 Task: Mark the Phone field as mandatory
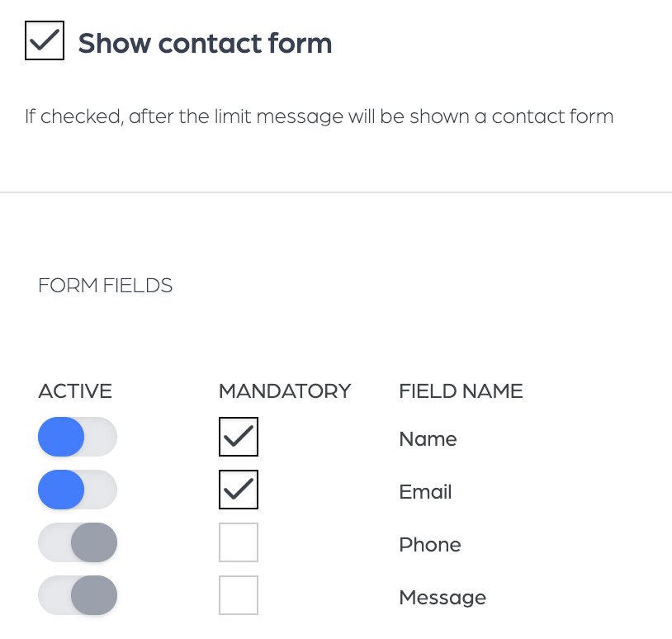pyautogui.click(x=239, y=542)
